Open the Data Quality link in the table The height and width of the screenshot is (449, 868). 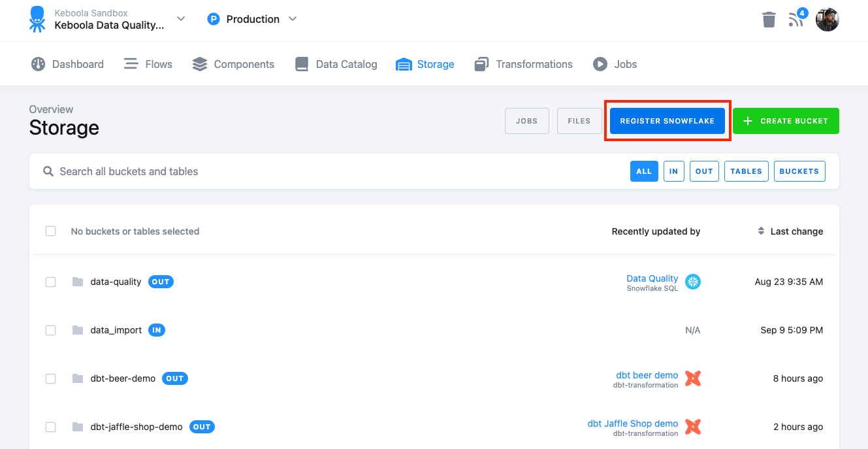(652, 278)
